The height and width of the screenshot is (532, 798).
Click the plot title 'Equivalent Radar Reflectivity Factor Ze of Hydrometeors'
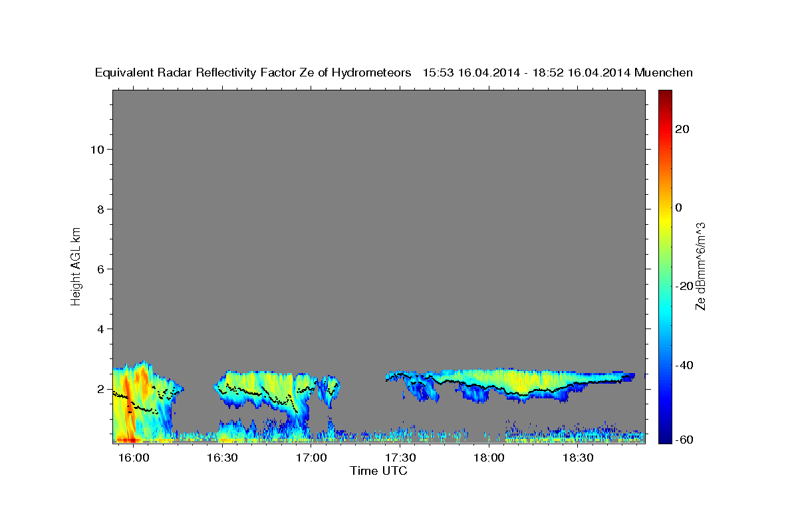tap(253, 72)
